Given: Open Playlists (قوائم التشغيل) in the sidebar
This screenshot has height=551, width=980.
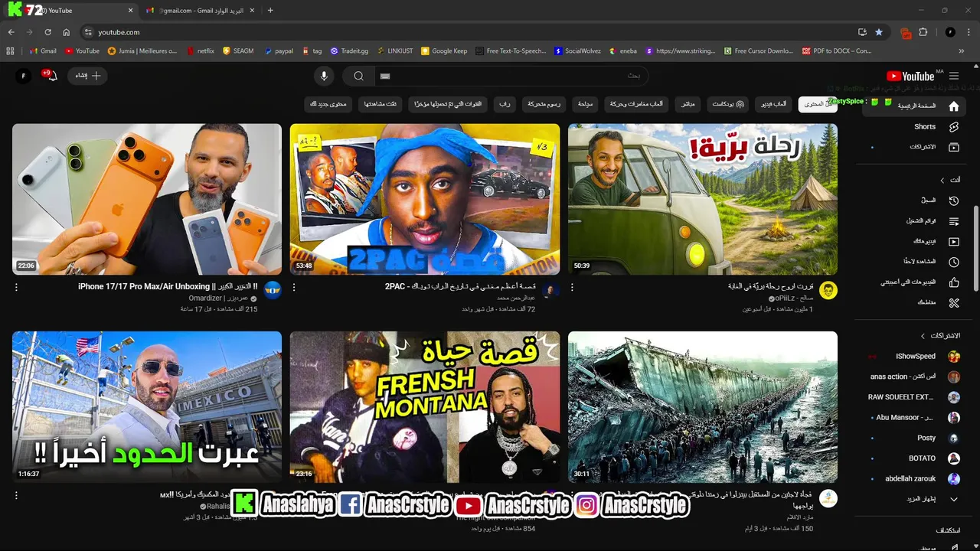Looking at the screenshot, I should point(913,221).
